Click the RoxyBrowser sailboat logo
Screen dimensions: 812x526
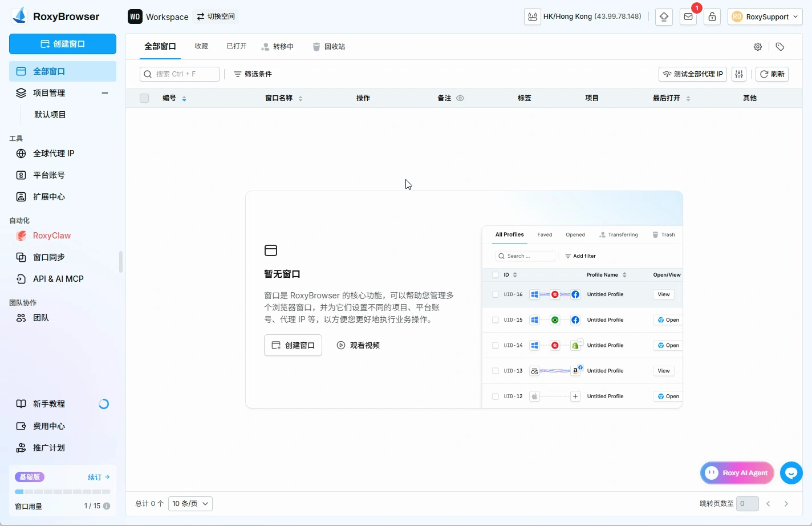pyautogui.click(x=19, y=16)
